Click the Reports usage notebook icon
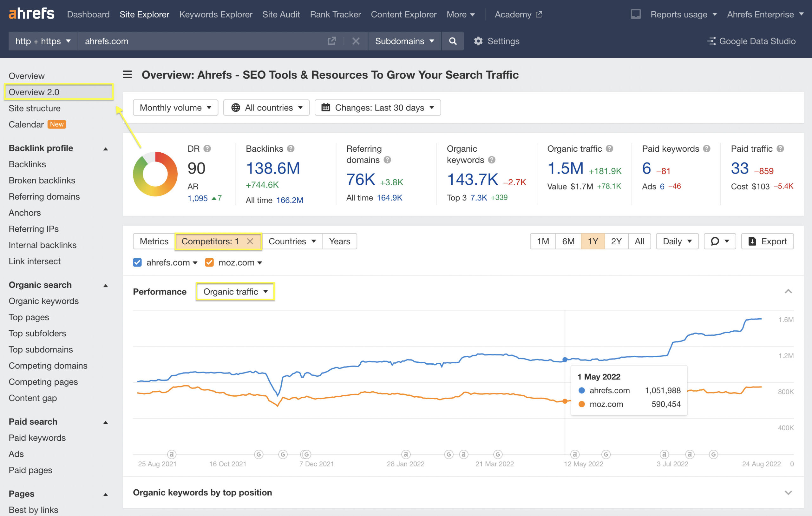This screenshot has width=812, height=516. pos(635,14)
